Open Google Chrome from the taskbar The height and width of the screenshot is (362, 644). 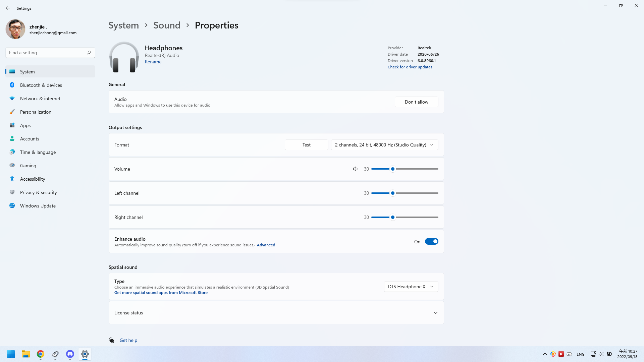[x=41, y=354]
